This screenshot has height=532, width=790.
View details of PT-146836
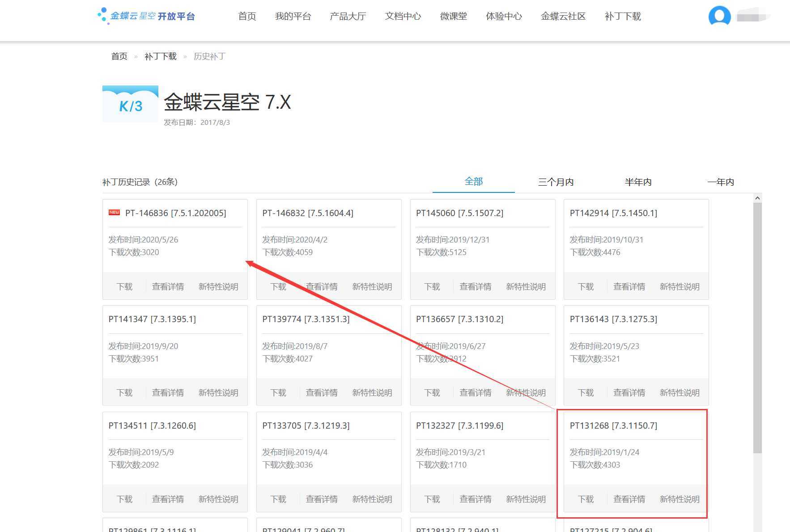click(x=168, y=287)
